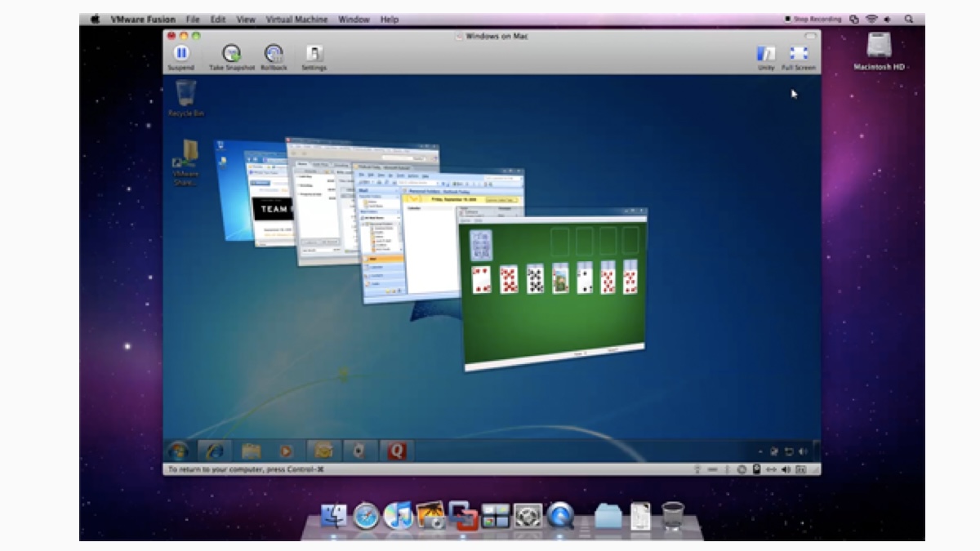980x551 pixels.
Task: Open the volume menu bar icon
Action: pos(889,19)
